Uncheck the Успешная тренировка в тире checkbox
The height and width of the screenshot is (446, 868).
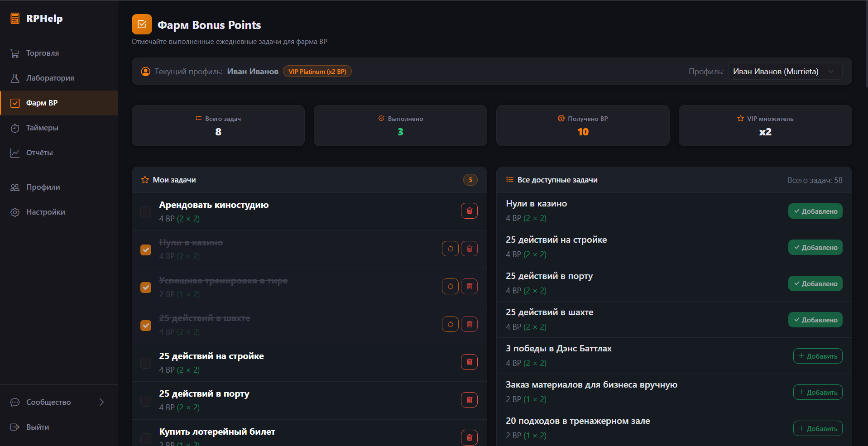click(146, 288)
